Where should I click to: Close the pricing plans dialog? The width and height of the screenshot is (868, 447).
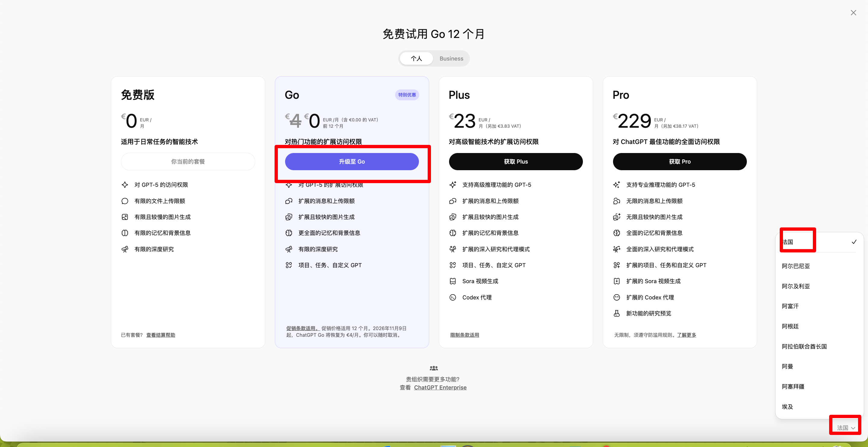pos(853,13)
